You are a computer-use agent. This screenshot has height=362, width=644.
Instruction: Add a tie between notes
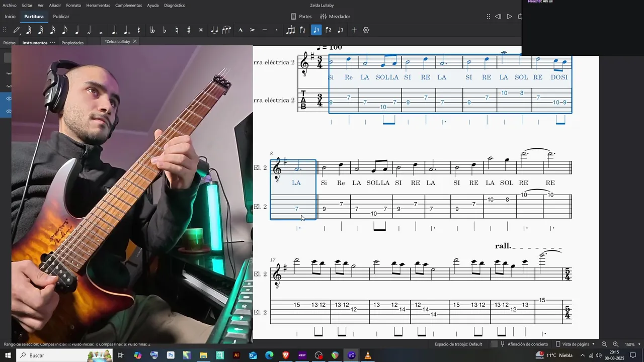coord(214,30)
